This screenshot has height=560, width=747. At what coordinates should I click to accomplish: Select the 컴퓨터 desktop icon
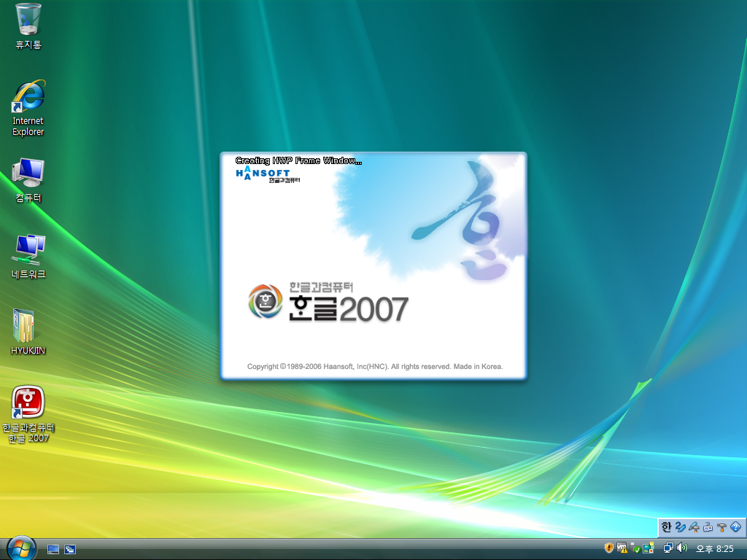pos(28,181)
